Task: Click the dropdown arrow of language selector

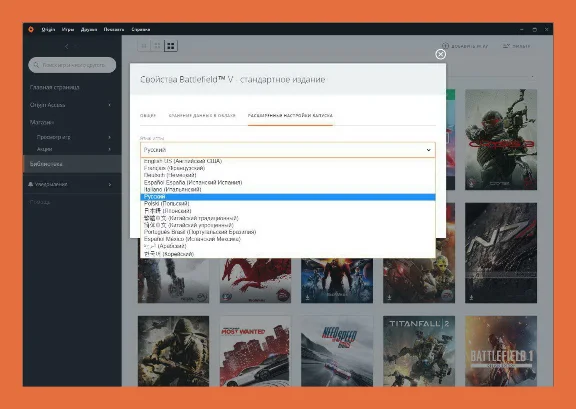Action: [x=428, y=150]
